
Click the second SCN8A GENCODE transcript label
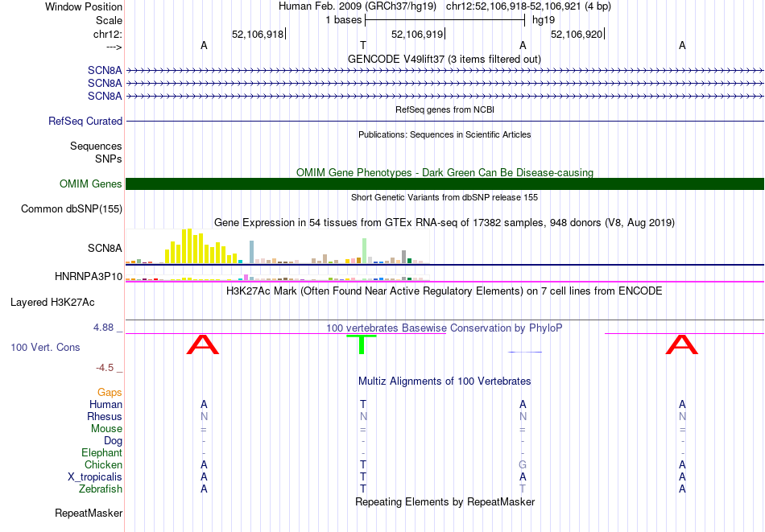pos(105,84)
